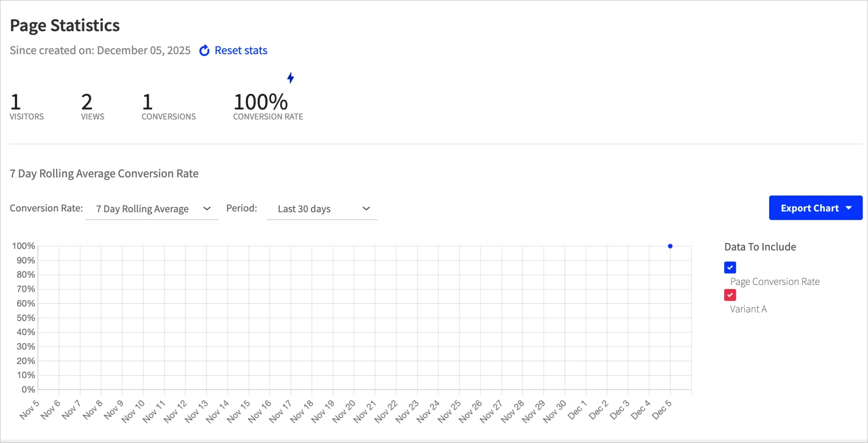Click the Data To Include legend title
Image resolution: width=868 pixels, height=443 pixels.
760,247
